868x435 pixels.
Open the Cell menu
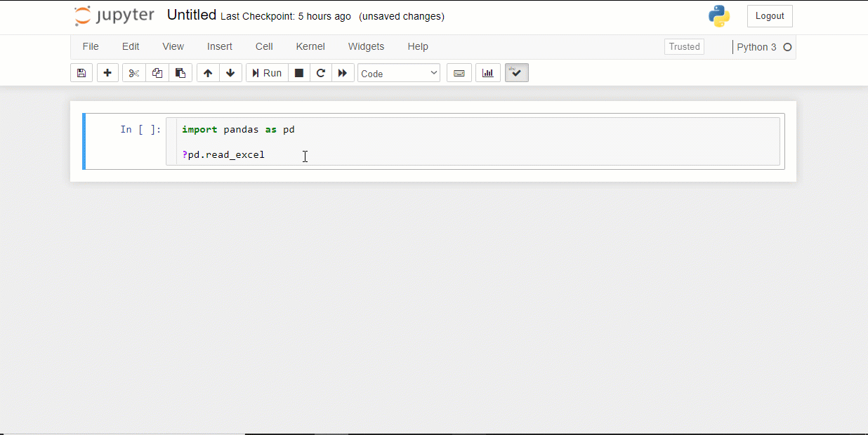click(x=264, y=46)
